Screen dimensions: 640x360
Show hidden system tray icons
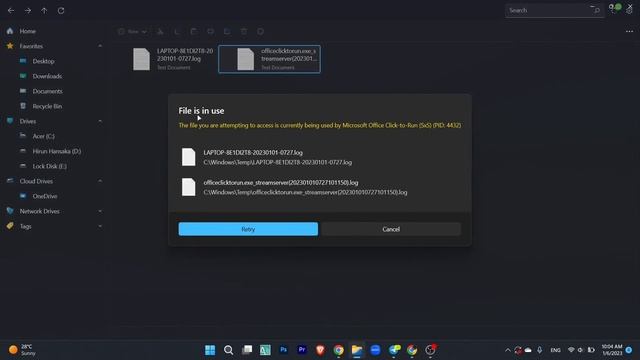[508, 350]
